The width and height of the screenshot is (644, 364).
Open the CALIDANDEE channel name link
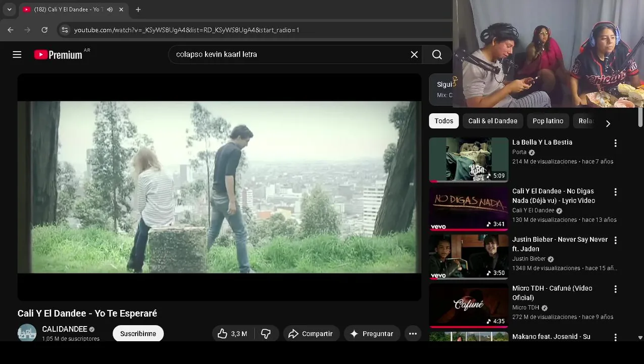pos(65,329)
